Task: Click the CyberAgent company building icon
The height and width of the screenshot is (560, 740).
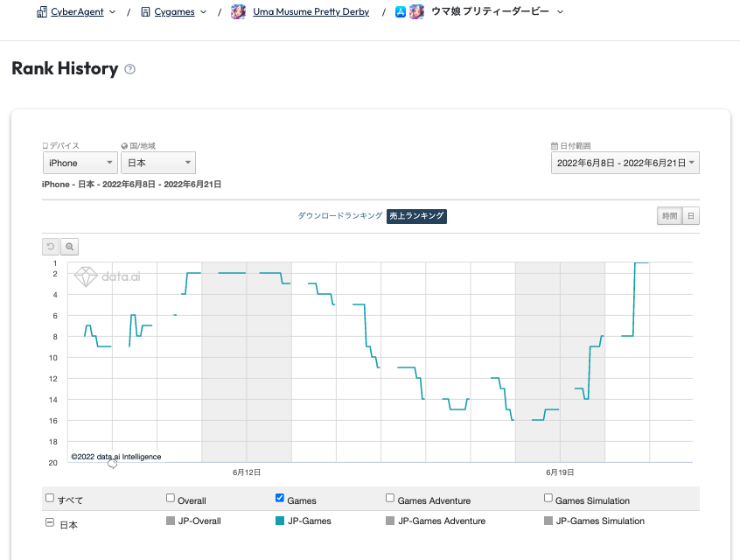Action: (42, 12)
